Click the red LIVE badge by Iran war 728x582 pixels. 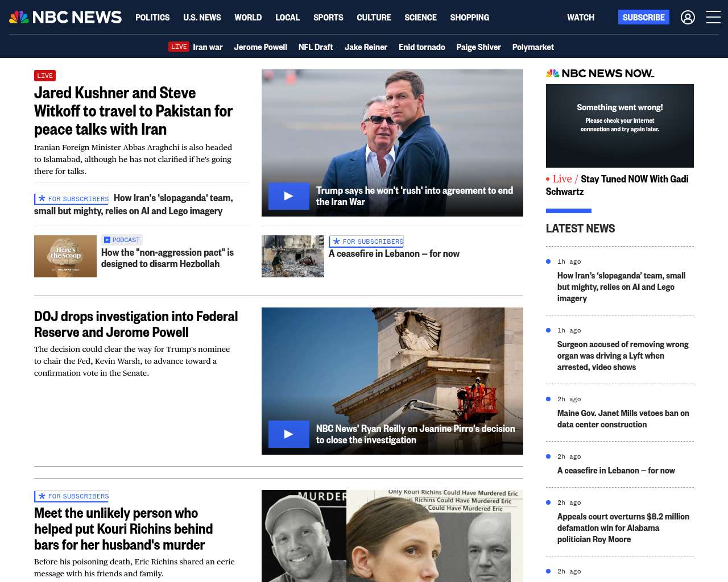pos(179,47)
